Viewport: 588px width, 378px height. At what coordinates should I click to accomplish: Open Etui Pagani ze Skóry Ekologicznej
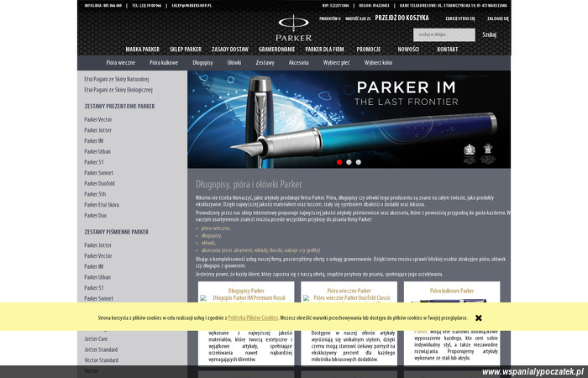118,90
